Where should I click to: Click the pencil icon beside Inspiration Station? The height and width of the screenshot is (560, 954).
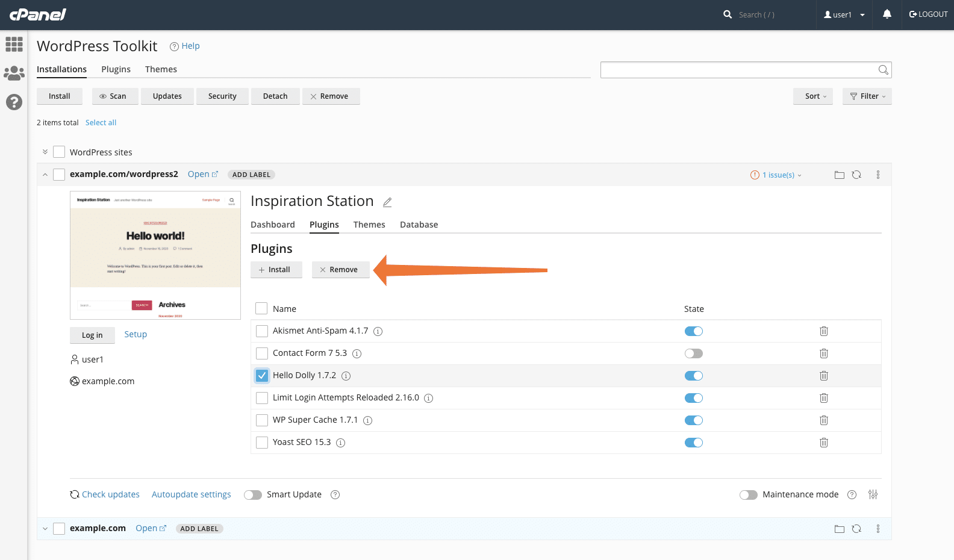[387, 202]
